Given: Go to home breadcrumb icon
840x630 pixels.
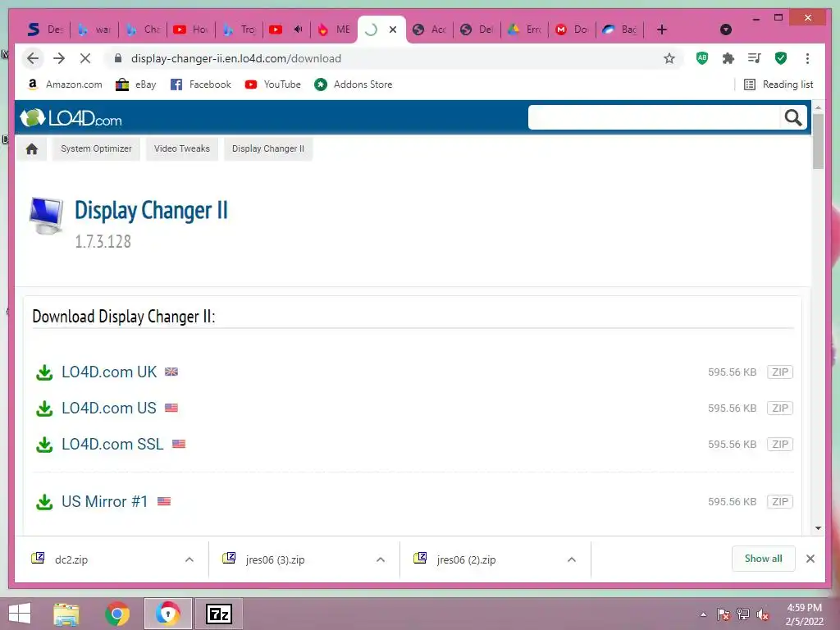Looking at the screenshot, I should [x=32, y=149].
